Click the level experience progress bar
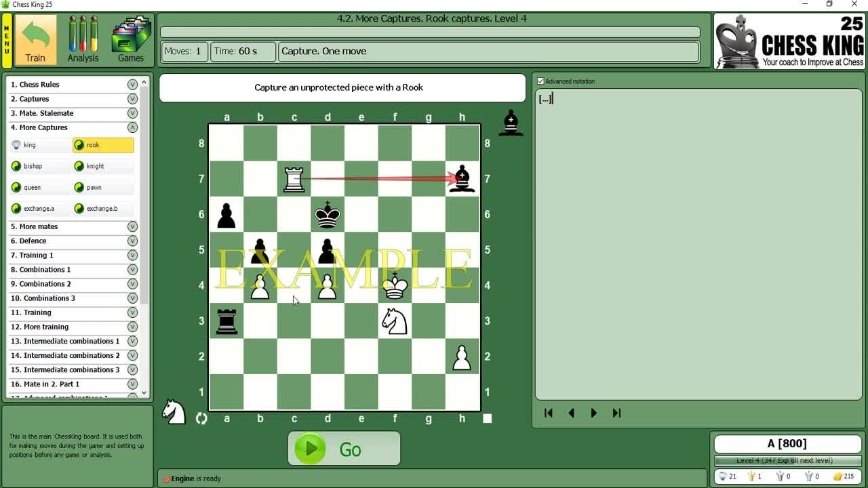Screen dimensions: 868x488 (x=787, y=461)
